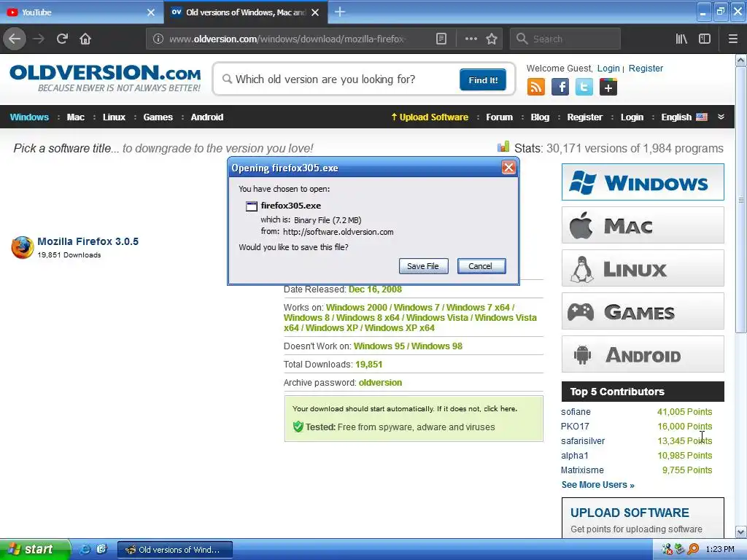Click the Windows 95 compatibility link
The width and height of the screenshot is (747, 560).
(x=379, y=346)
